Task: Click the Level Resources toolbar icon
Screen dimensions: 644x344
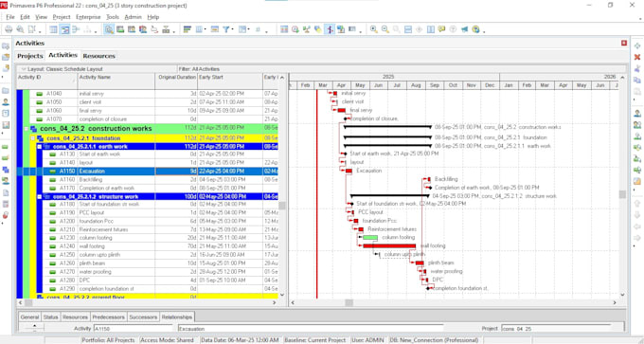Action: [306, 29]
